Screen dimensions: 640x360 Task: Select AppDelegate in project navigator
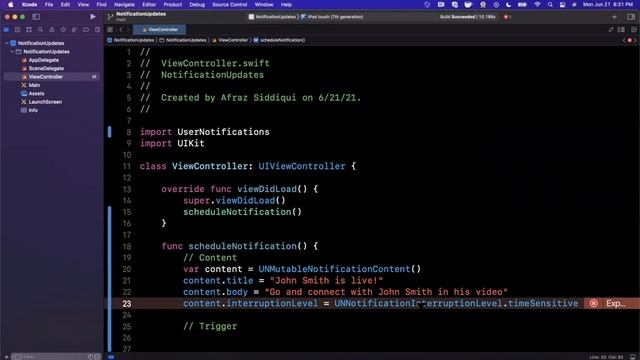44,60
